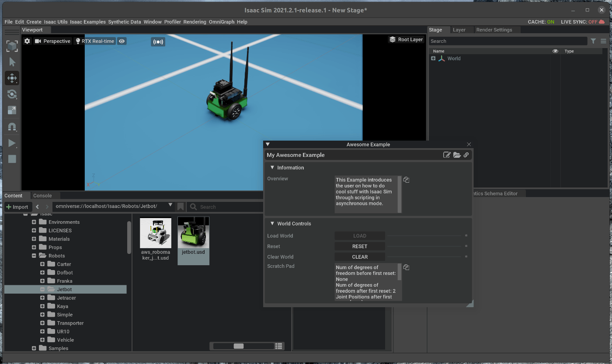The image size is (612, 364).
Task: Activate the Move tool
Action: (12, 78)
